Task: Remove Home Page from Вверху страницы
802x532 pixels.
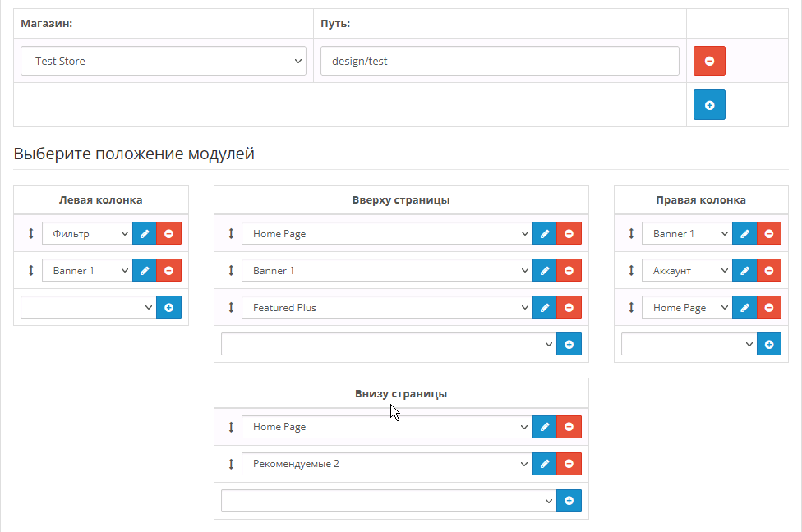Action: (x=569, y=234)
